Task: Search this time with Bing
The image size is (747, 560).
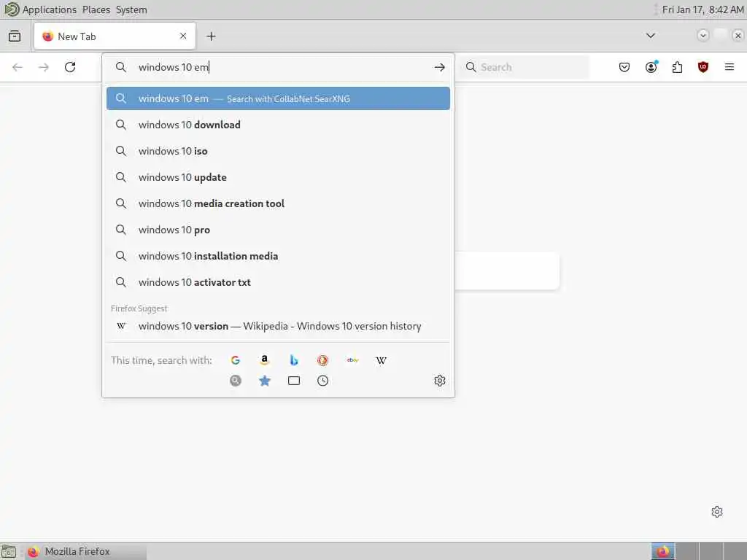Action: (x=294, y=360)
